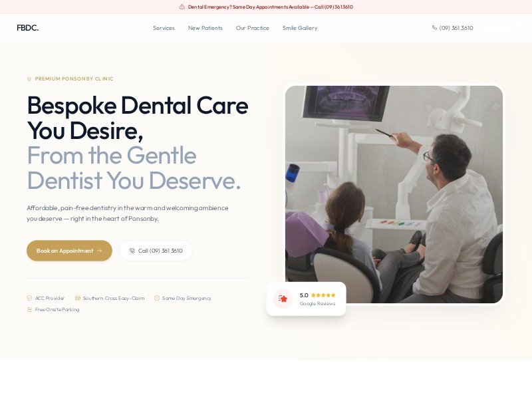Click the Free Onsite Parking icon

coord(29,309)
